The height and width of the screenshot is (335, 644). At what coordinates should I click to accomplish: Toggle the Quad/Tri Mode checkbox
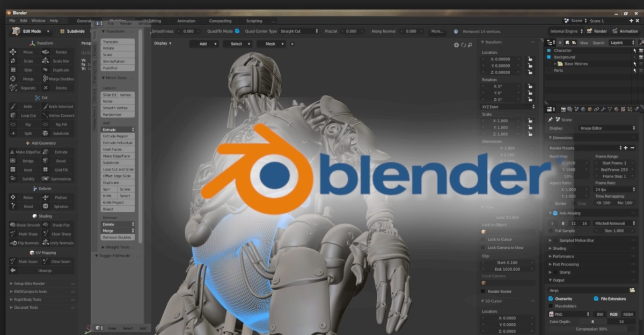[237, 31]
